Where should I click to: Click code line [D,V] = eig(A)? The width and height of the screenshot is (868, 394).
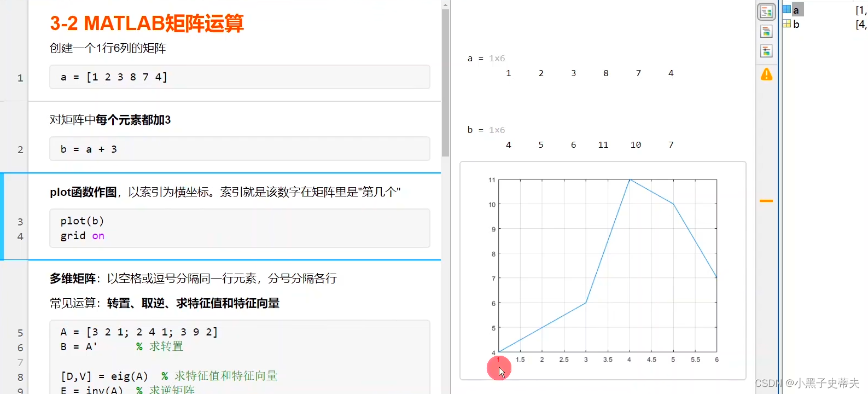tap(104, 376)
